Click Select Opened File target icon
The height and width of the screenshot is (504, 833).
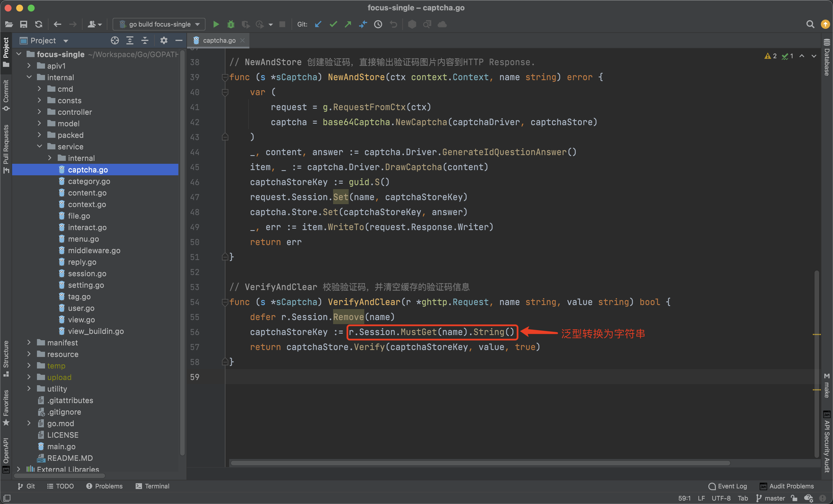click(115, 41)
